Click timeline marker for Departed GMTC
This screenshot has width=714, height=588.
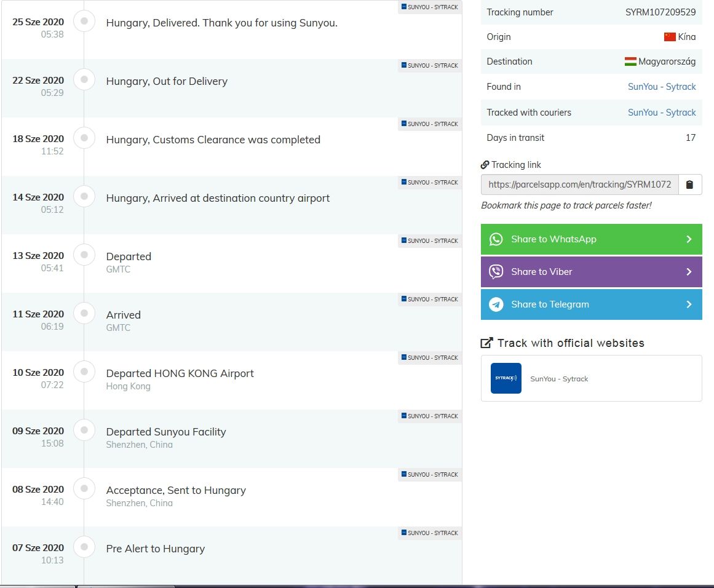[x=84, y=255]
